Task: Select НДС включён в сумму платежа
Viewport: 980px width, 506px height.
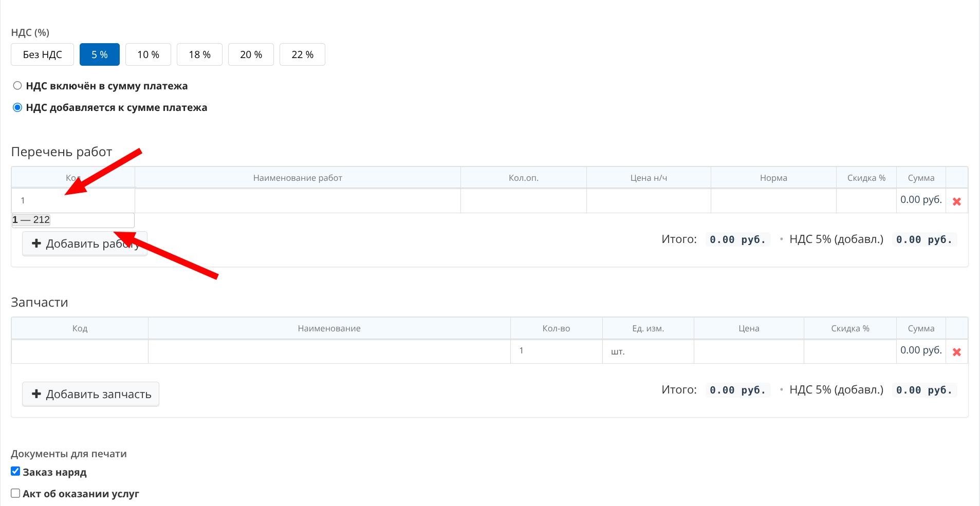Action: pos(17,86)
